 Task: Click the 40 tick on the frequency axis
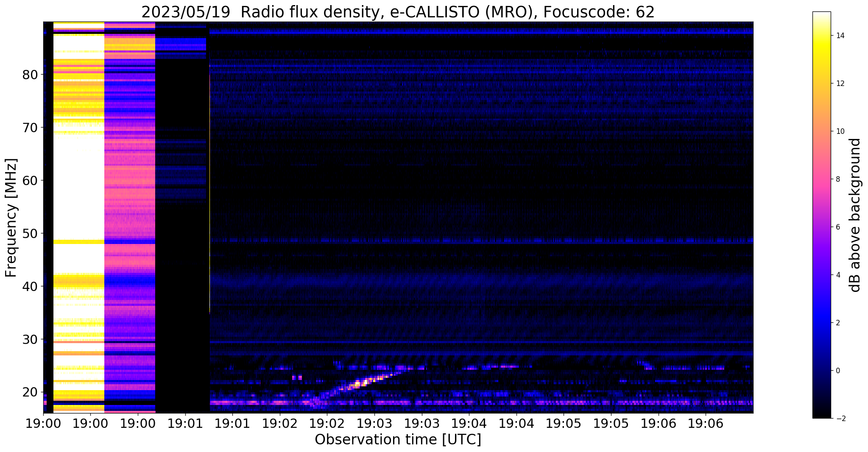click(31, 286)
